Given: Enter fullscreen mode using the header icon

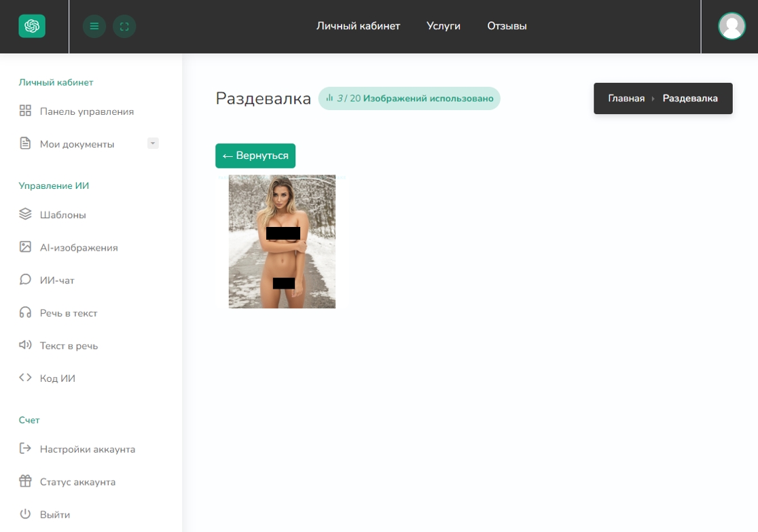Looking at the screenshot, I should [x=124, y=26].
